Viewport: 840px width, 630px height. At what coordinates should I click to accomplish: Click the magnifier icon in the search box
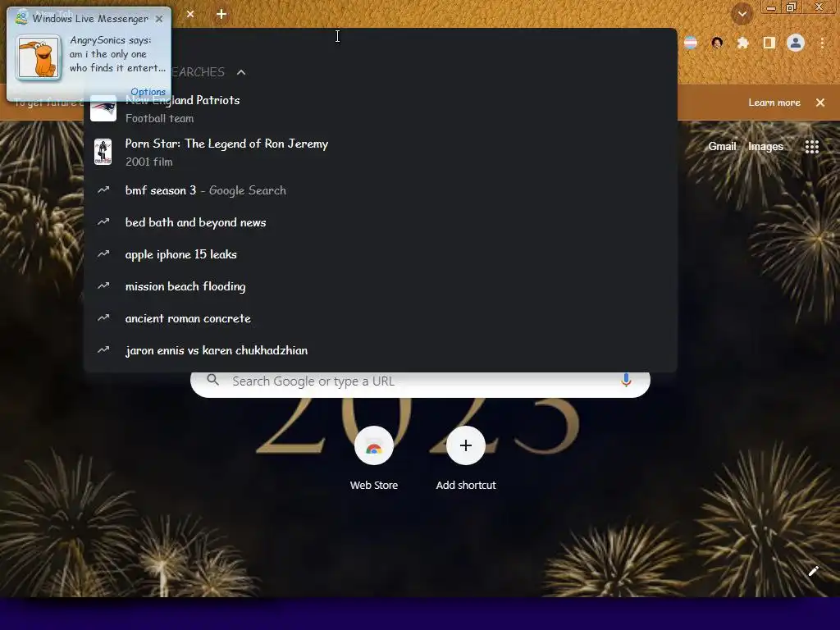coord(212,380)
